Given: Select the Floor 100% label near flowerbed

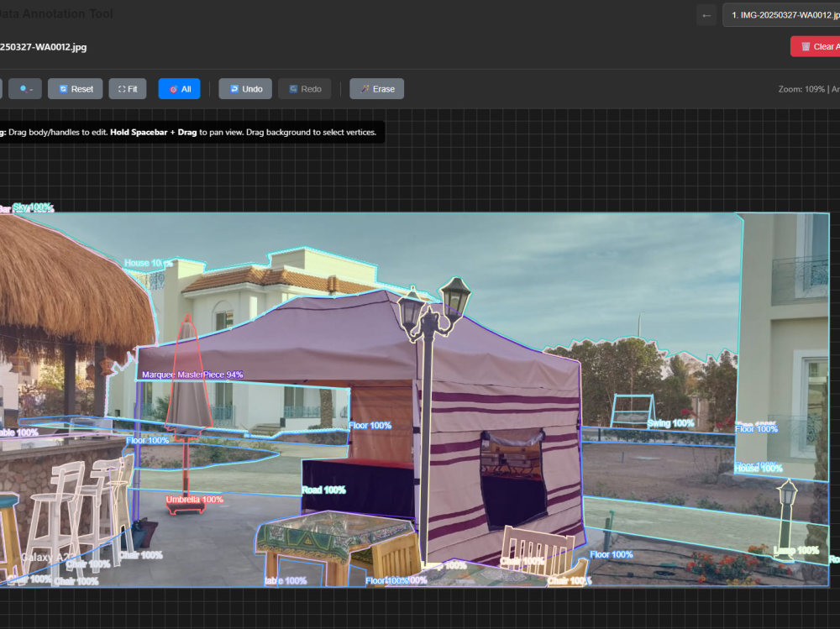Looking at the screenshot, I should coord(612,554).
